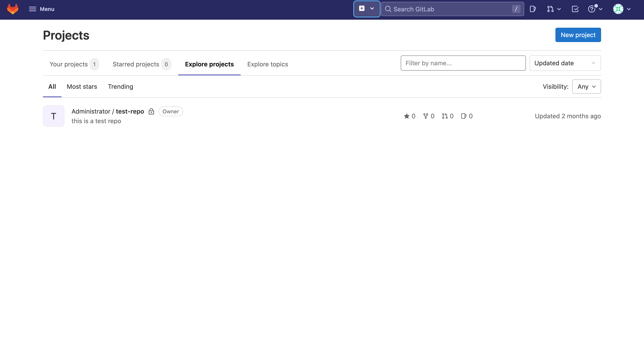
Task: Open the Administrator / test-repo link
Action: (x=108, y=112)
